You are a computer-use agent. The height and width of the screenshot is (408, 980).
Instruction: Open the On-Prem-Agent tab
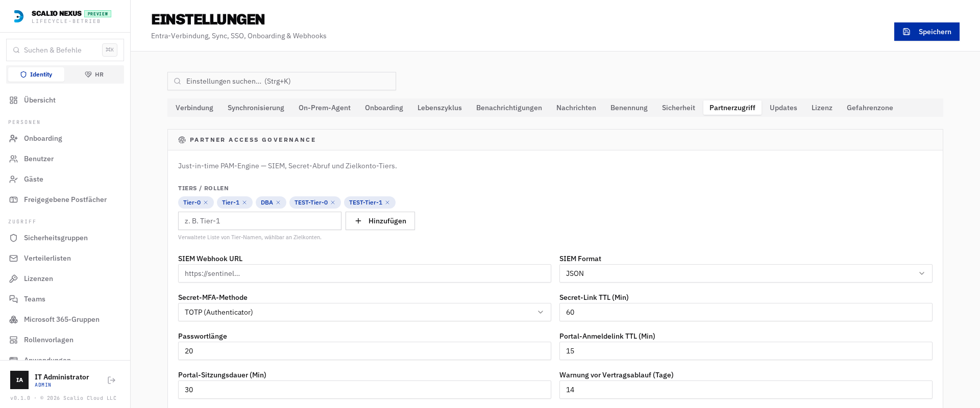pyautogui.click(x=325, y=108)
